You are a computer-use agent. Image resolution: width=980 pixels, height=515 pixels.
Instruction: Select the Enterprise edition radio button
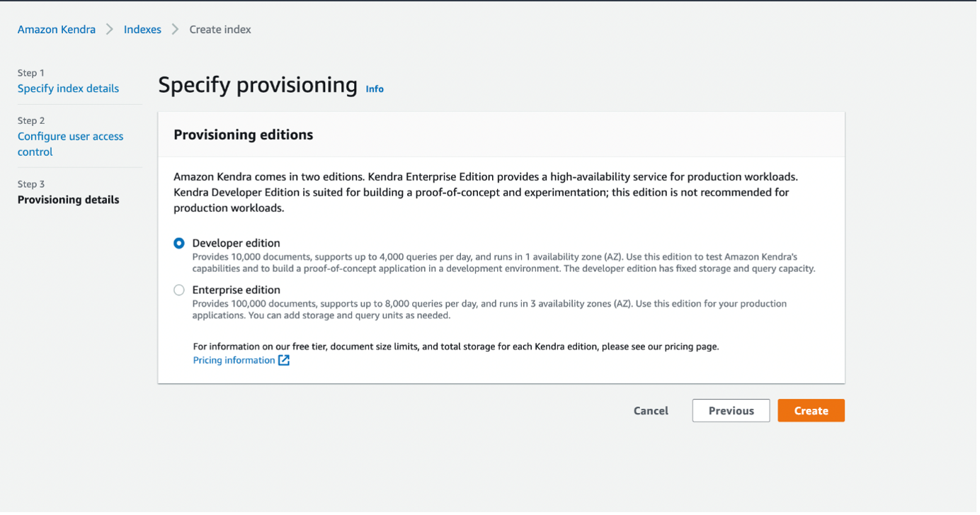(x=179, y=290)
